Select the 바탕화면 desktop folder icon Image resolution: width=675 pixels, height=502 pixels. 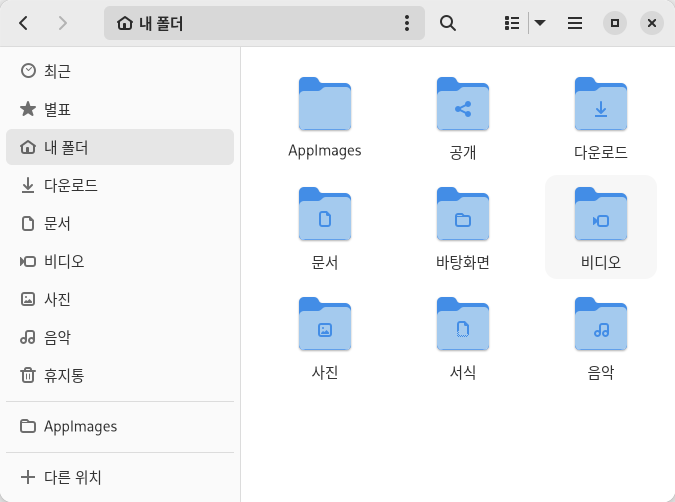pyautogui.click(x=463, y=214)
